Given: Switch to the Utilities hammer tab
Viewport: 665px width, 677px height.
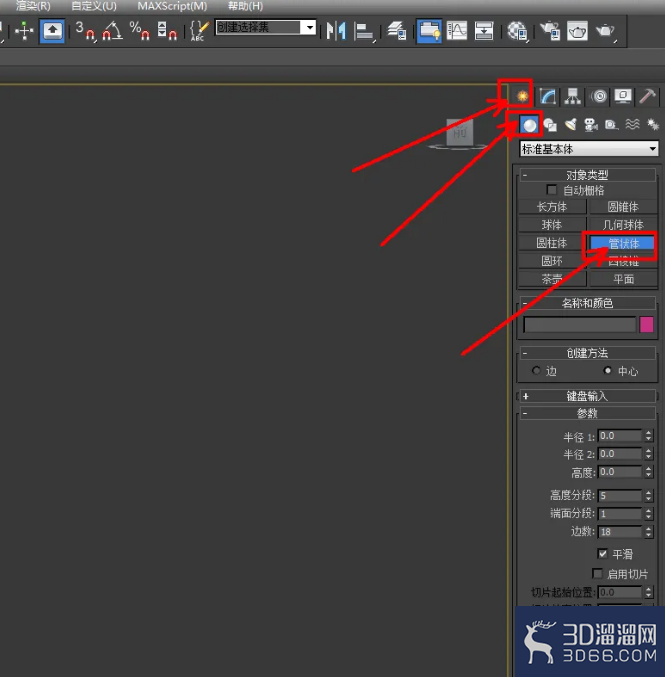Looking at the screenshot, I should (647, 96).
